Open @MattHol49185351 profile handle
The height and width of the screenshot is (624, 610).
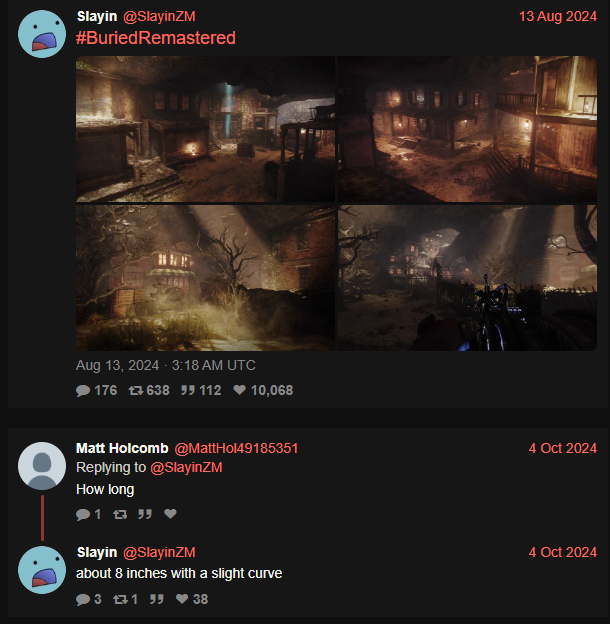click(x=236, y=448)
